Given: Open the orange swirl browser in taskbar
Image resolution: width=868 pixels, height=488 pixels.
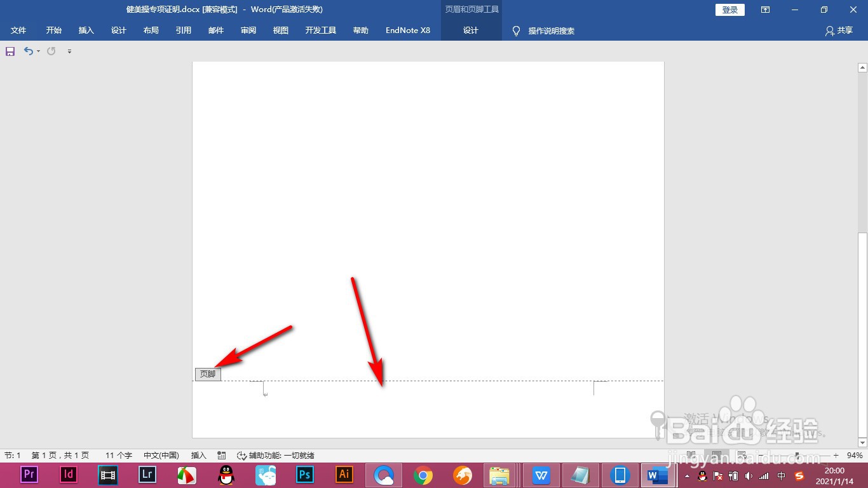Looking at the screenshot, I should [463, 475].
